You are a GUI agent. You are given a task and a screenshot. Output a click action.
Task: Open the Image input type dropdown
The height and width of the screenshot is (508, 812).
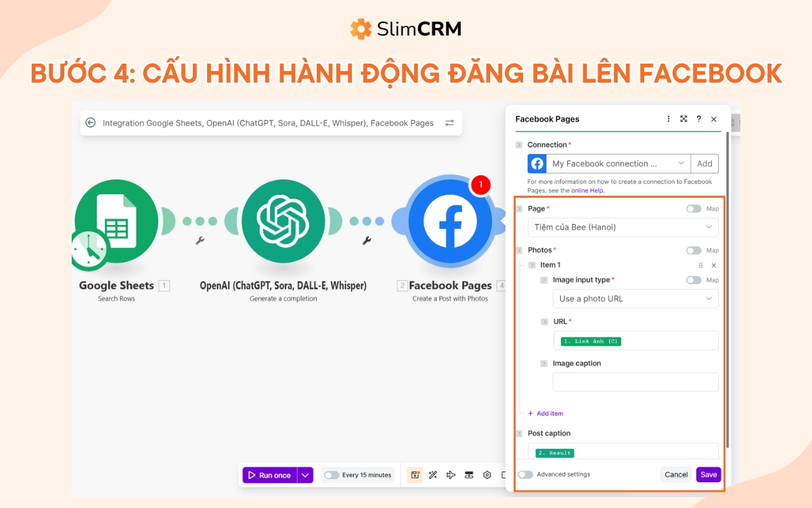(x=635, y=299)
